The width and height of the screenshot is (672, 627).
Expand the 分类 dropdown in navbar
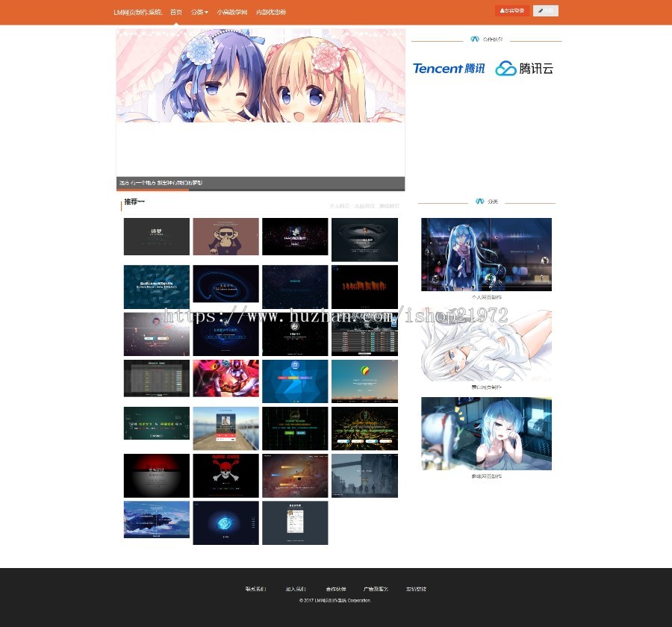point(199,12)
